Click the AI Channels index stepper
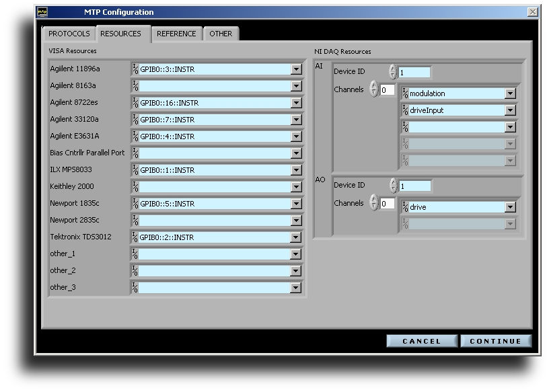This screenshot has height=392, width=547. [x=374, y=89]
